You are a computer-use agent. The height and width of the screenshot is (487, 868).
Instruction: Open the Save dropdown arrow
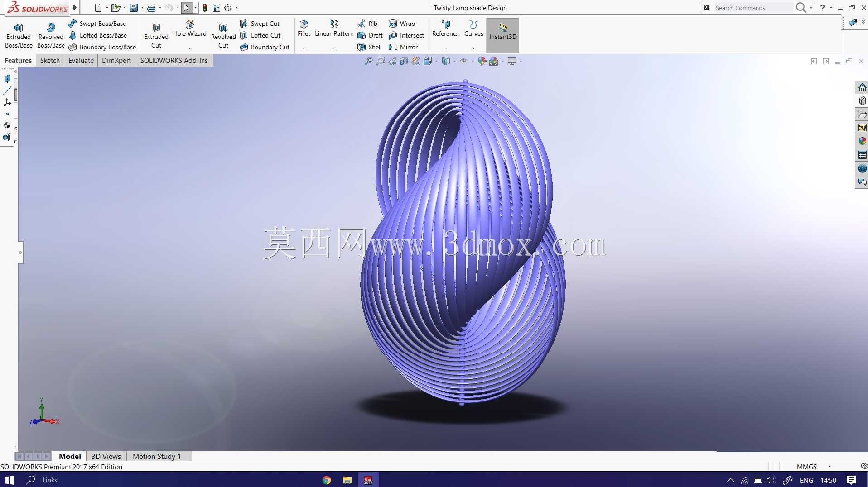(142, 8)
